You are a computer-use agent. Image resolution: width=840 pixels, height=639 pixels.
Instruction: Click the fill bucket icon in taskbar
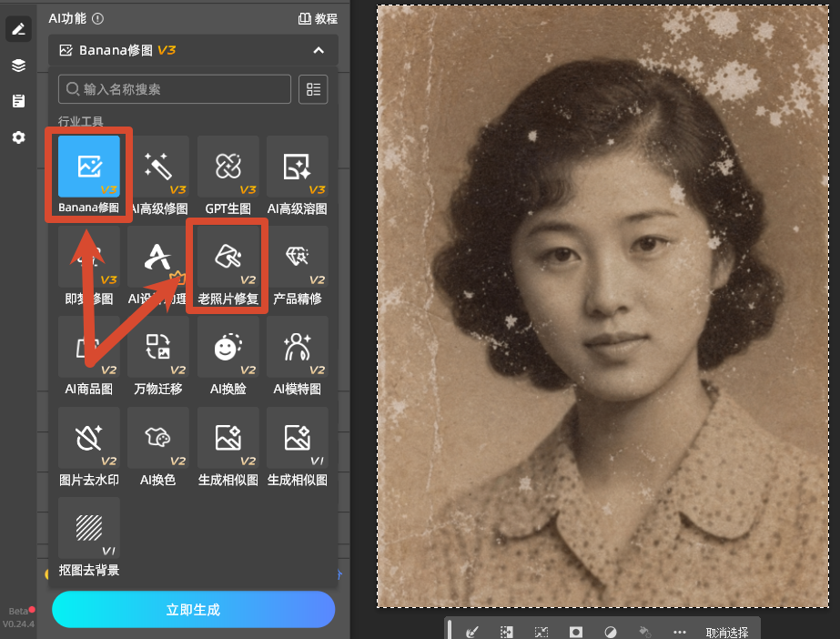pyautogui.click(x=645, y=632)
